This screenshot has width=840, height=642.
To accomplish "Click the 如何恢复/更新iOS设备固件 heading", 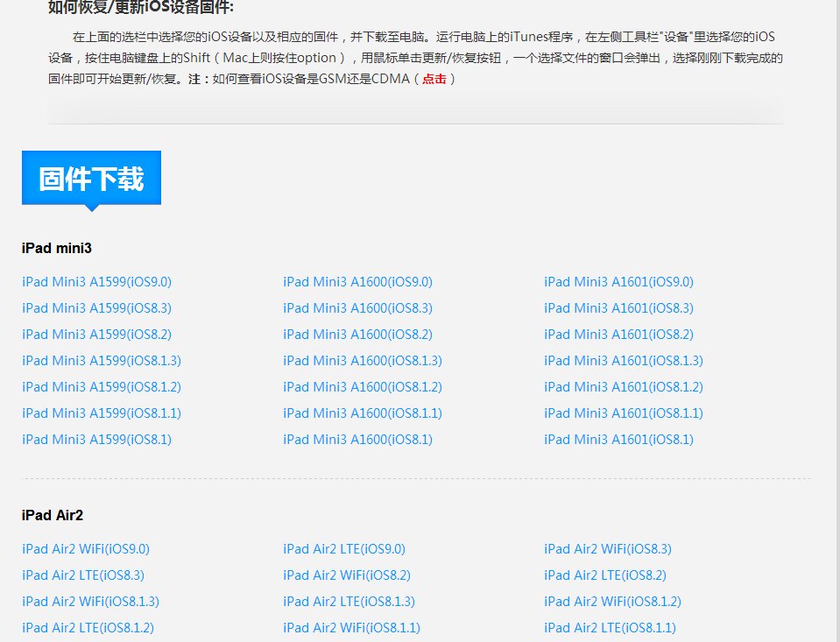I will [x=141, y=7].
